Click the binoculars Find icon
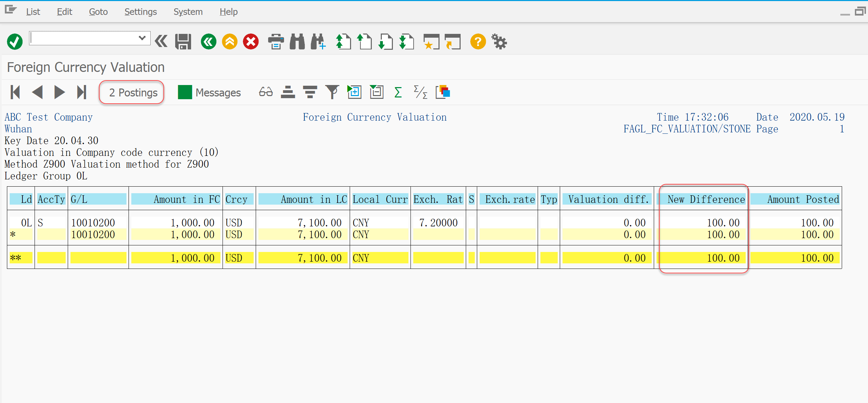This screenshot has height=403, width=868. click(x=297, y=42)
